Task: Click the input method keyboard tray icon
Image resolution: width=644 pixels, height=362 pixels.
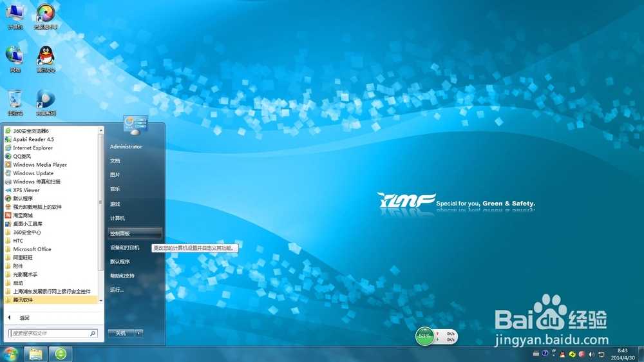Action: click(x=536, y=354)
